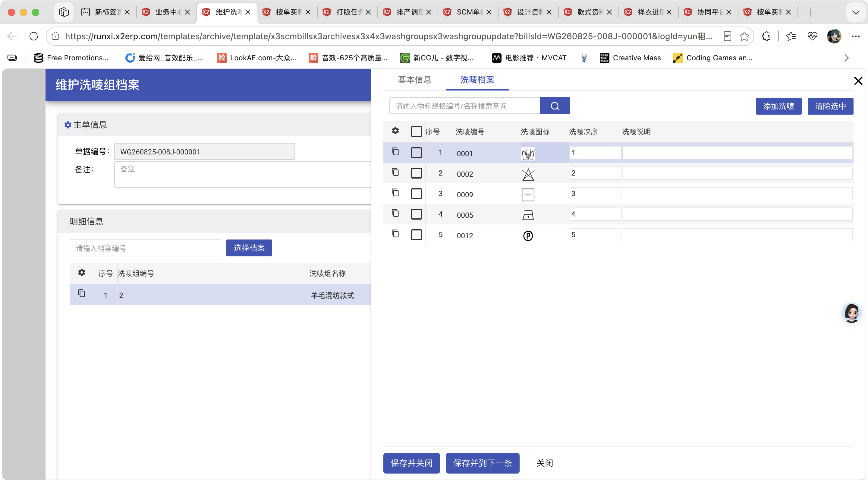
Task: Open the assistant avatar chat
Action: tap(851, 313)
